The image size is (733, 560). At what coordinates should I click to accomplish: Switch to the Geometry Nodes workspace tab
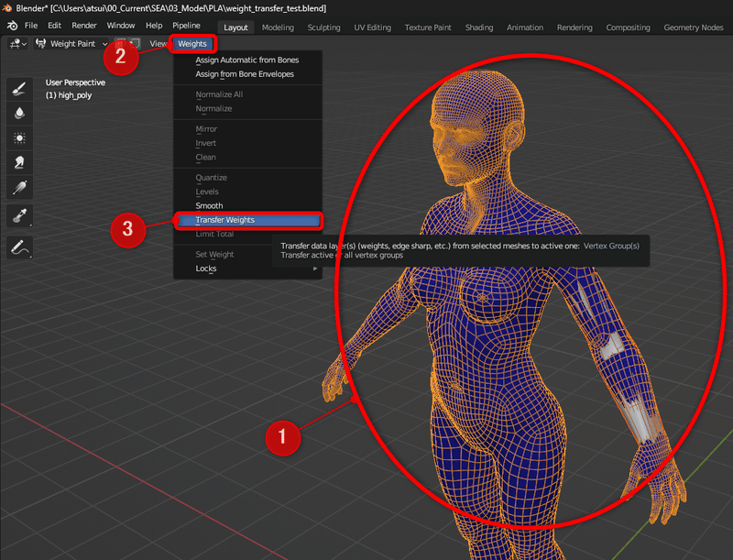coord(694,27)
